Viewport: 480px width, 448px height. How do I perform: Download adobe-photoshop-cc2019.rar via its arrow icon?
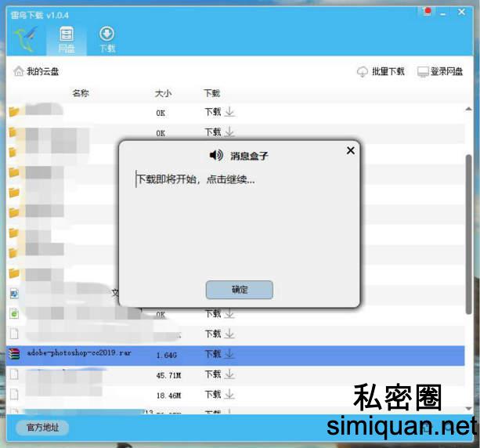(229, 354)
